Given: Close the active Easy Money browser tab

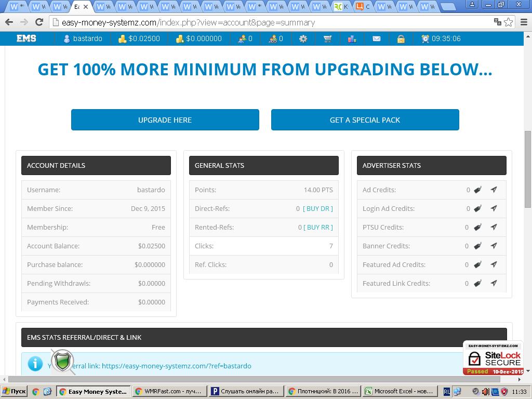Looking at the screenshot, I should click(x=86, y=7).
